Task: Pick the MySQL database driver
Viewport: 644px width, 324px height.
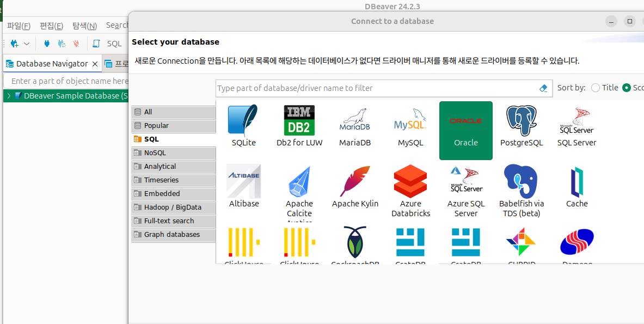Action: coord(410,125)
